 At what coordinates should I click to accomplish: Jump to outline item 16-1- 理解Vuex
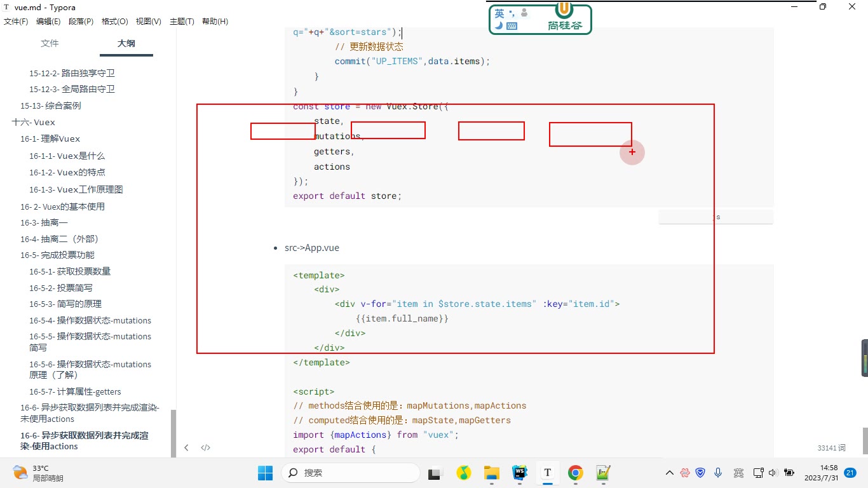pyautogui.click(x=50, y=139)
